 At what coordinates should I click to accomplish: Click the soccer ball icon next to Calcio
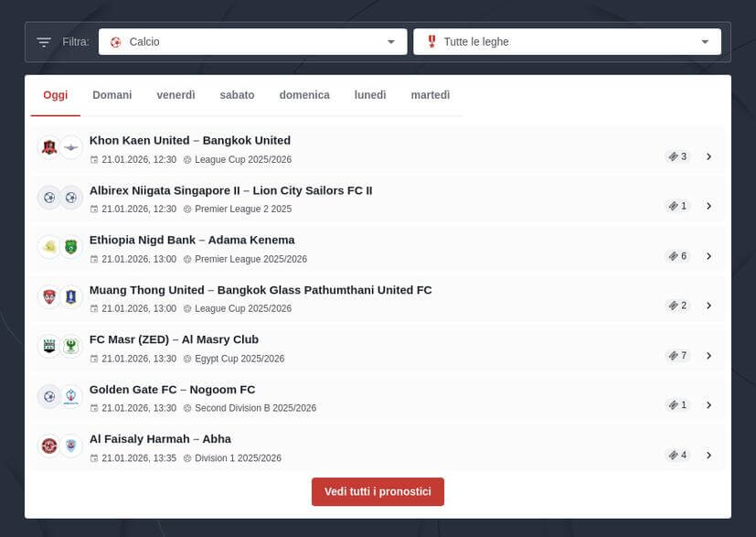[117, 41]
